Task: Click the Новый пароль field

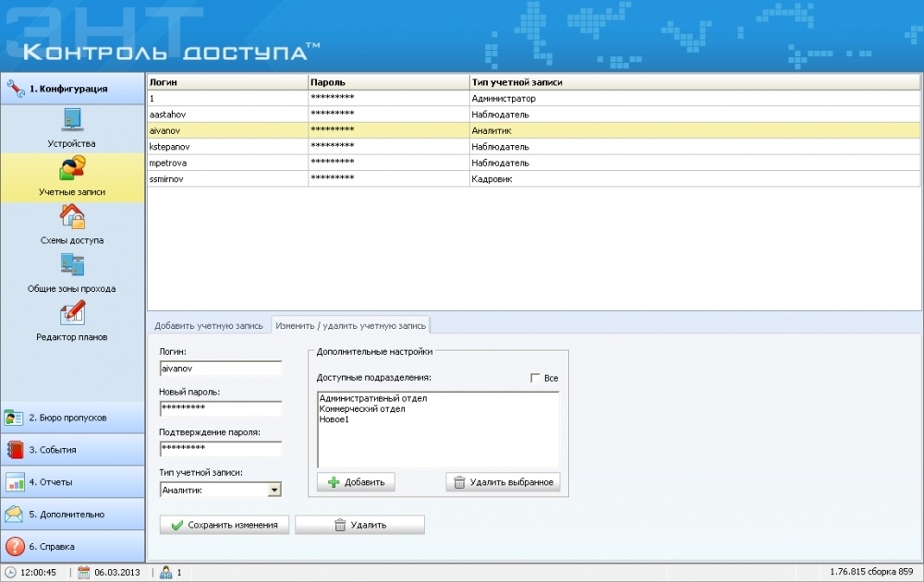Action: 221,408
